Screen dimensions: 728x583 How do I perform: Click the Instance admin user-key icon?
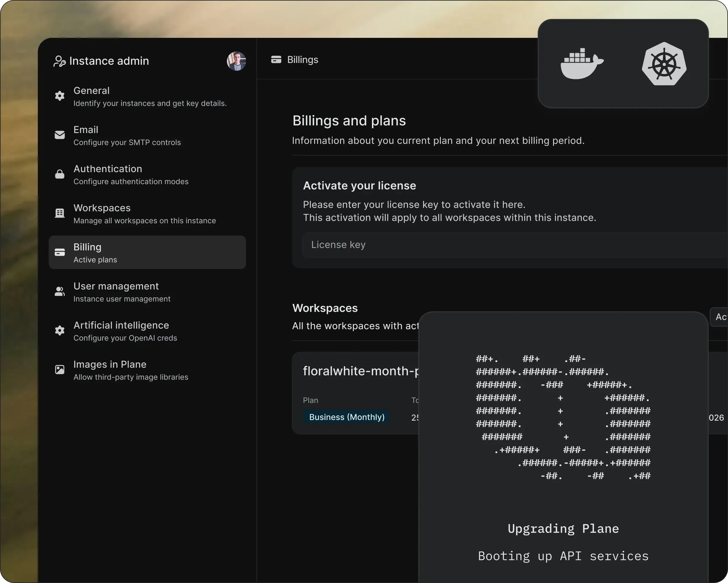coord(59,61)
